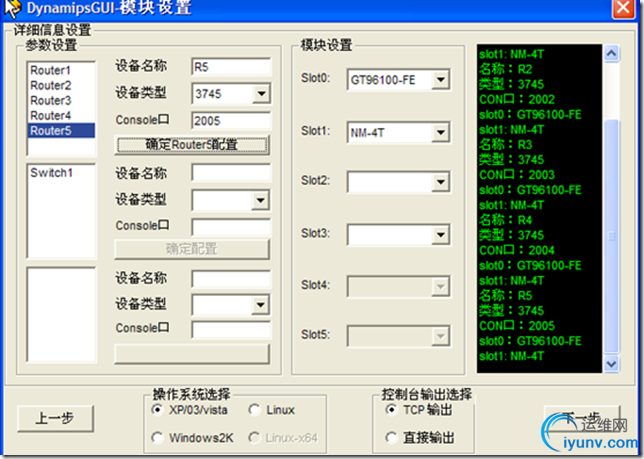644x459 pixels.
Task: Click the third section device name field
Action: [231, 279]
